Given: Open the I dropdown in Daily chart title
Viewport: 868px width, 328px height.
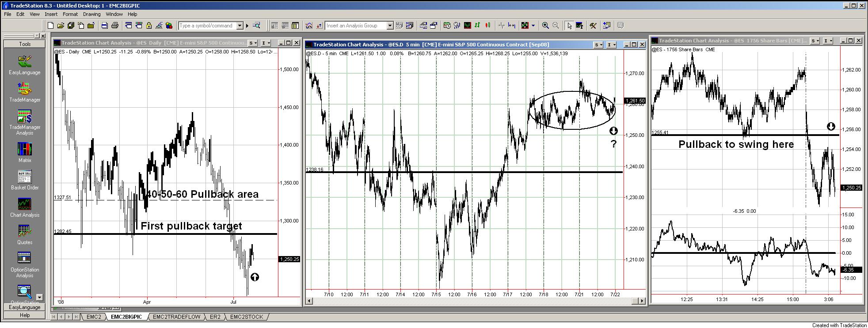Looking at the screenshot, I should point(266,43).
